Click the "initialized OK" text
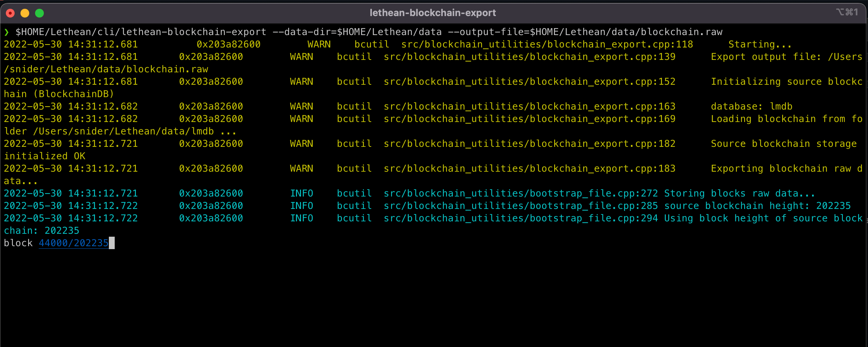Viewport: 868px width, 347px height. (45, 156)
